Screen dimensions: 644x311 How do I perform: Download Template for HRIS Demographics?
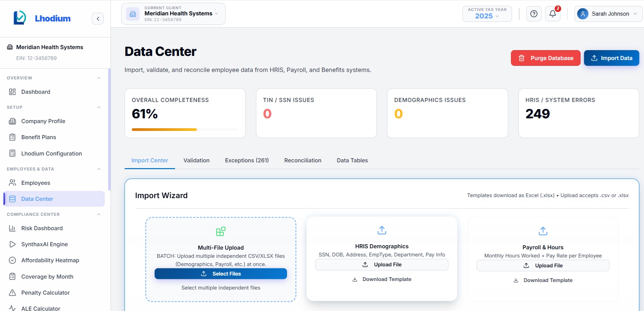click(x=382, y=279)
